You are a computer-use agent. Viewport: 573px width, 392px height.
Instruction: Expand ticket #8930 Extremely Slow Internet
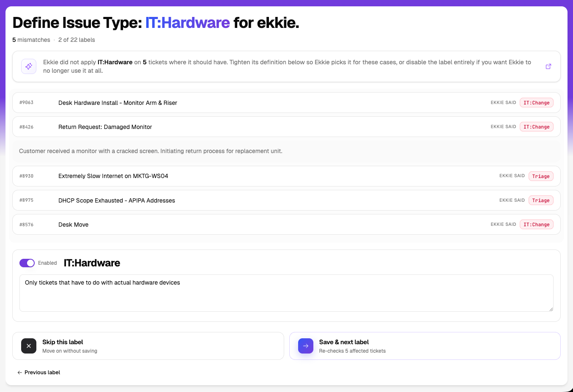(286, 176)
